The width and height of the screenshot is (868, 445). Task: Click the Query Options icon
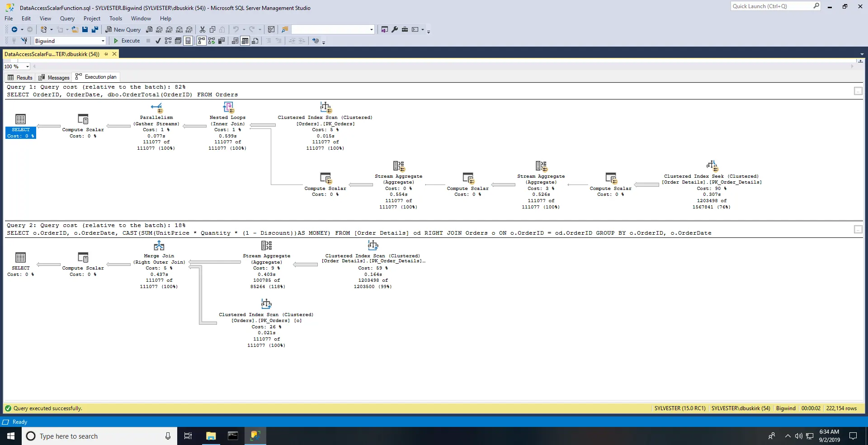click(x=178, y=41)
